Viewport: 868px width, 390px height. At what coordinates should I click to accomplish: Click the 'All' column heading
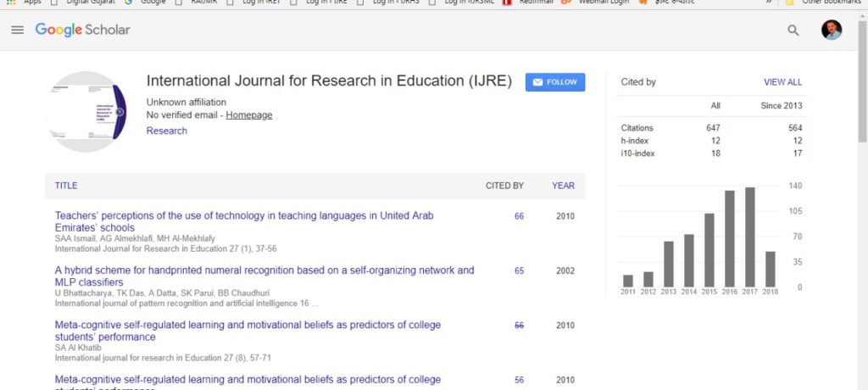[715, 106]
